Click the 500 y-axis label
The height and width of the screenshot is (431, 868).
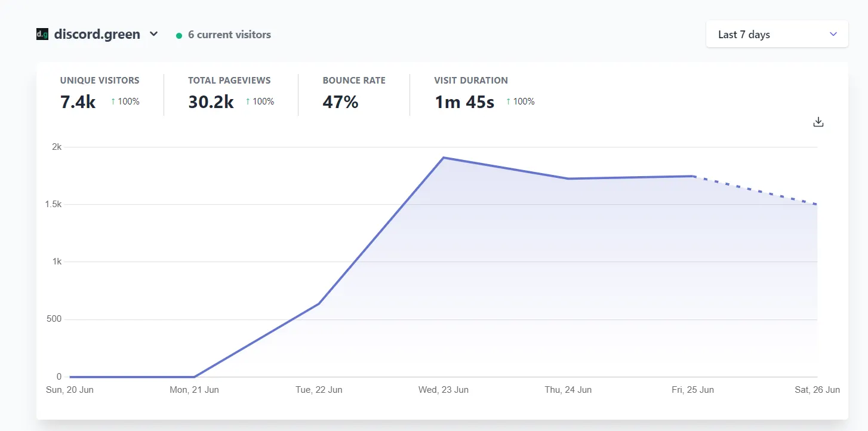click(x=54, y=319)
